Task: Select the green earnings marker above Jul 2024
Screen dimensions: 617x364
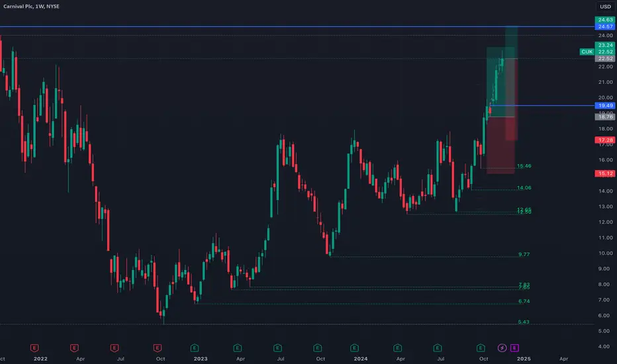Action: click(438, 348)
